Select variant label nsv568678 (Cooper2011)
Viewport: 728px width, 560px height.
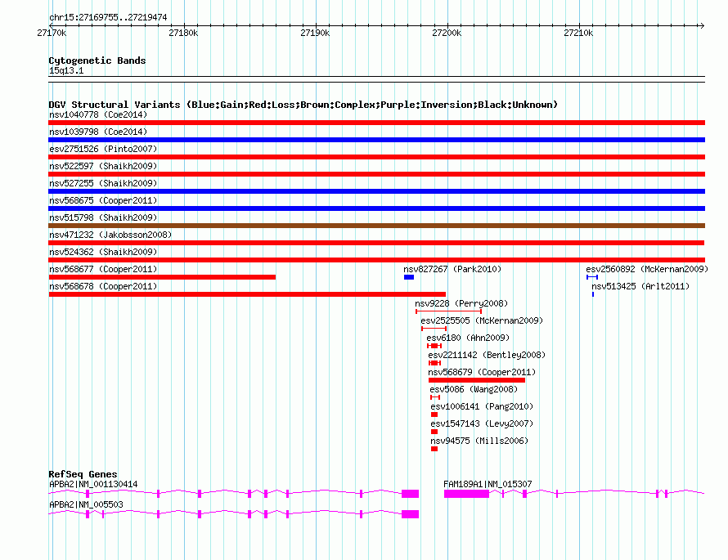coord(103,286)
